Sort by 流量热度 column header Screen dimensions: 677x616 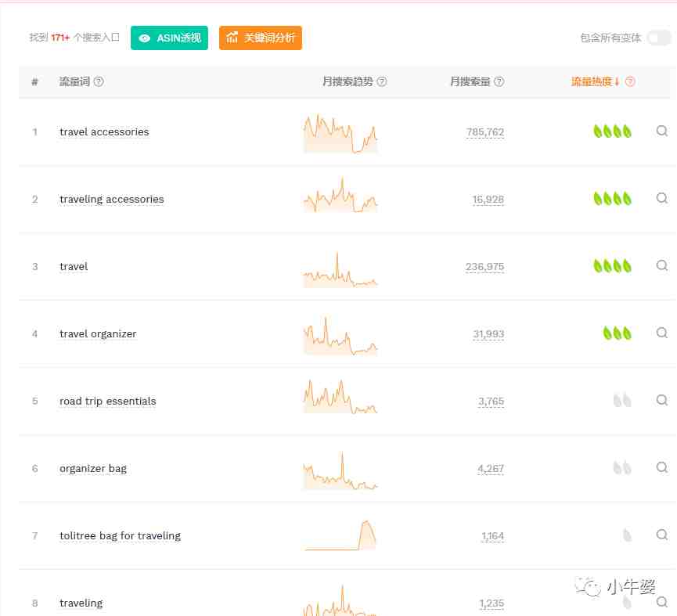pos(595,81)
